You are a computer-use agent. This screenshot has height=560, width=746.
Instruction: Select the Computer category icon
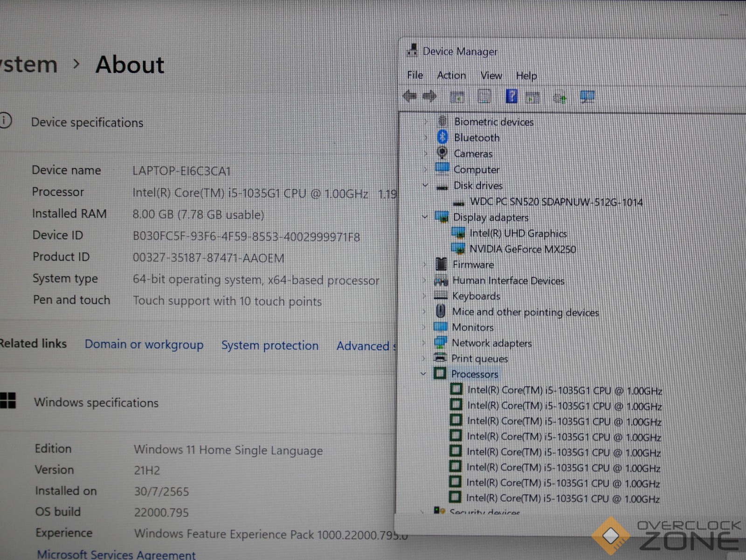(442, 168)
